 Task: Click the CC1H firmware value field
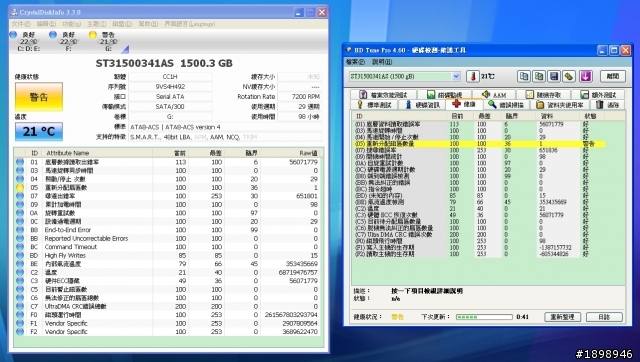tap(170, 77)
